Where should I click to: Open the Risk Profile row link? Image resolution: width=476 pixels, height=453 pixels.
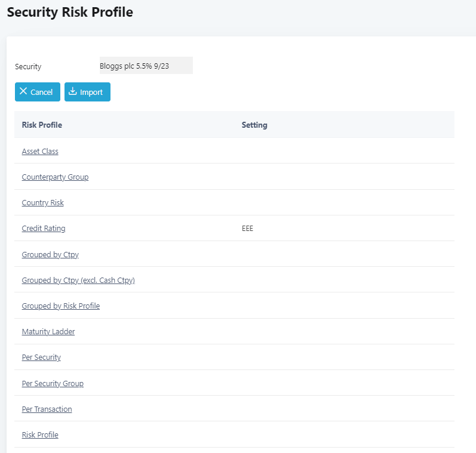point(40,435)
